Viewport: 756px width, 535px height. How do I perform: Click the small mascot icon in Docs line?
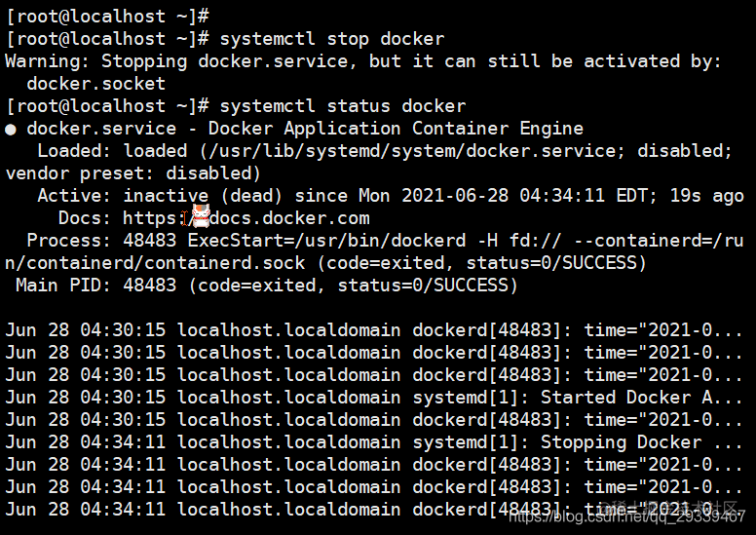tap(199, 217)
